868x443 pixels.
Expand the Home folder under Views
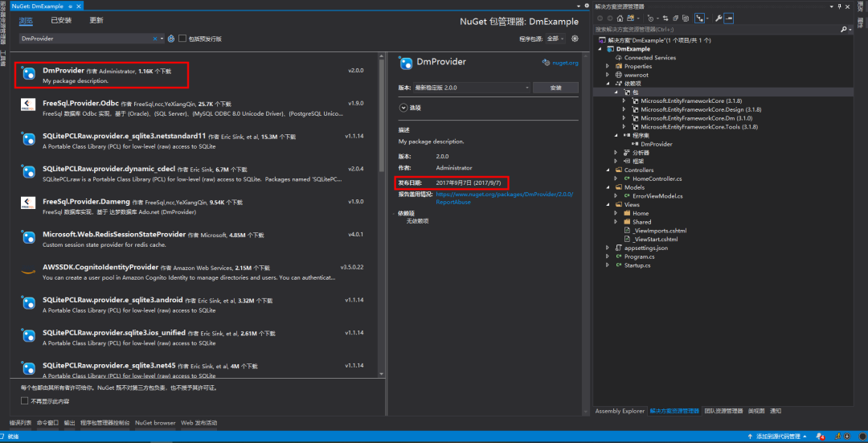616,213
